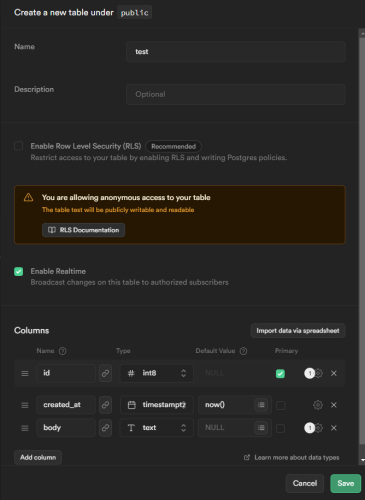
Task: Open settings gear for created_at column
Action: (x=318, y=405)
